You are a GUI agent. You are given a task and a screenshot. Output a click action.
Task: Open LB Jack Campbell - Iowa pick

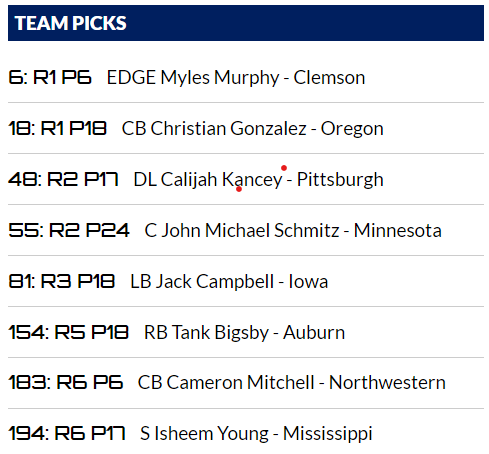pyautogui.click(x=229, y=282)
